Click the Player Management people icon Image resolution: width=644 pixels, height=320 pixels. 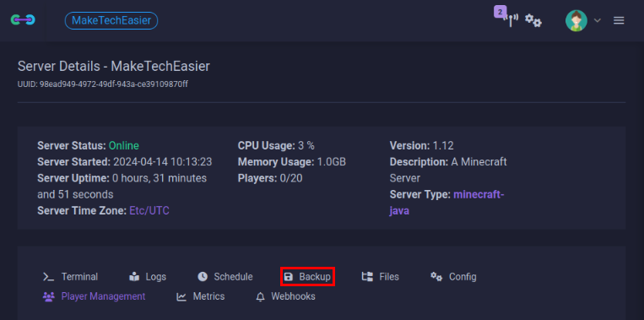pos(48,296)
